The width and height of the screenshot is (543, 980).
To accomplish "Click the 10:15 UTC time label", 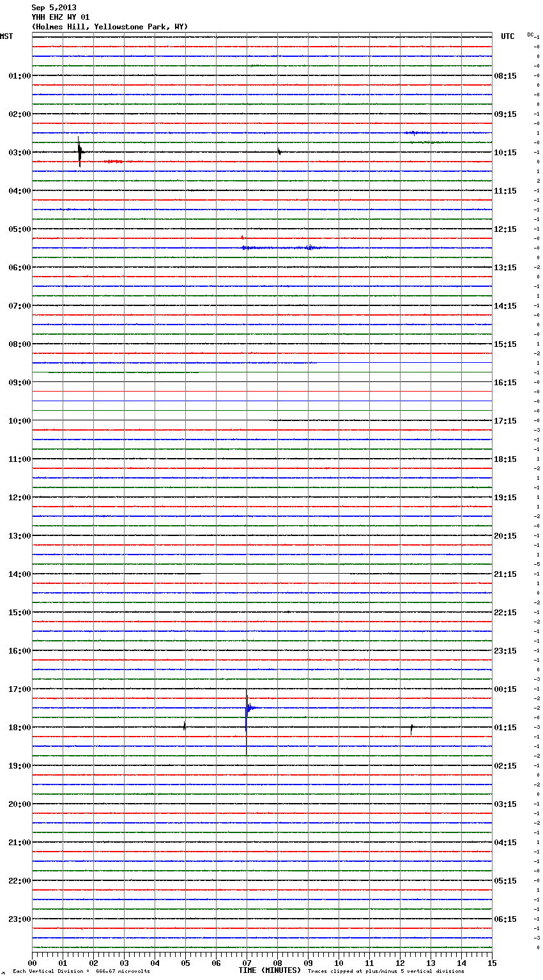I will tap(505, 153).
